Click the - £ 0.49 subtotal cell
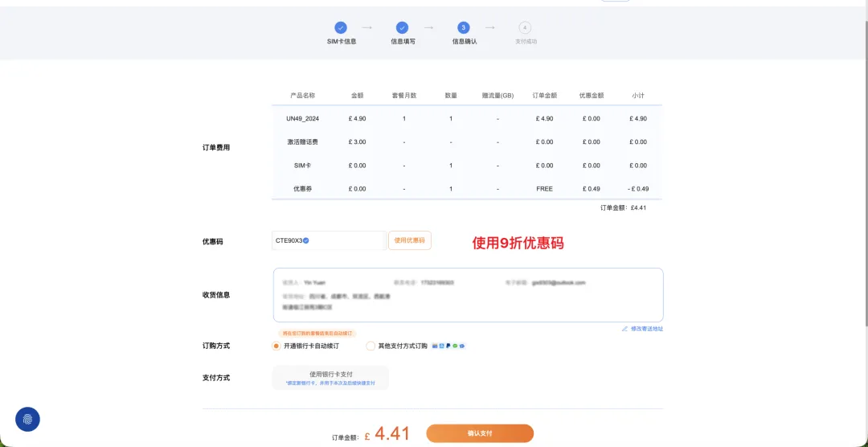 pyautogui.click(x=638, y=189)
